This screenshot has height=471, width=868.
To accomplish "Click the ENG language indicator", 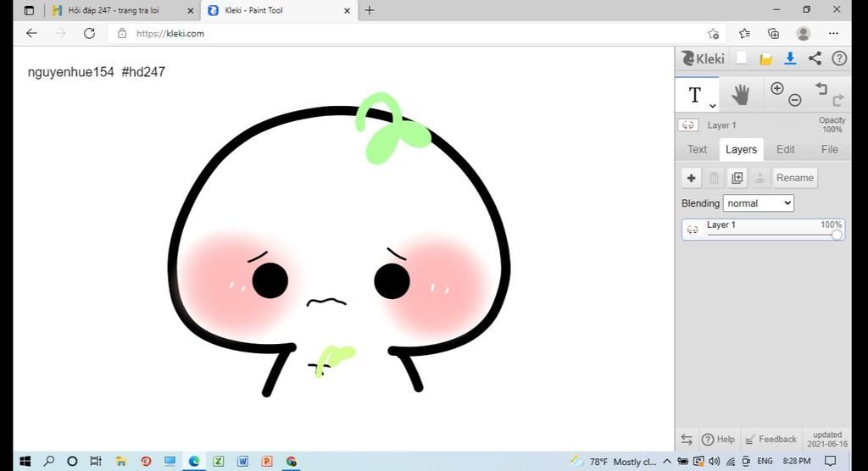I will pos(765,461).
